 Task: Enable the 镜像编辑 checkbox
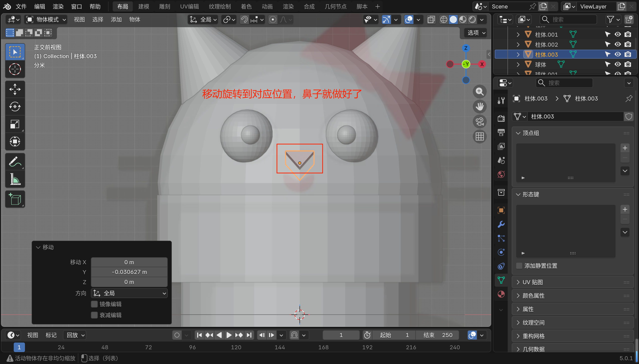tap(94, 304)
